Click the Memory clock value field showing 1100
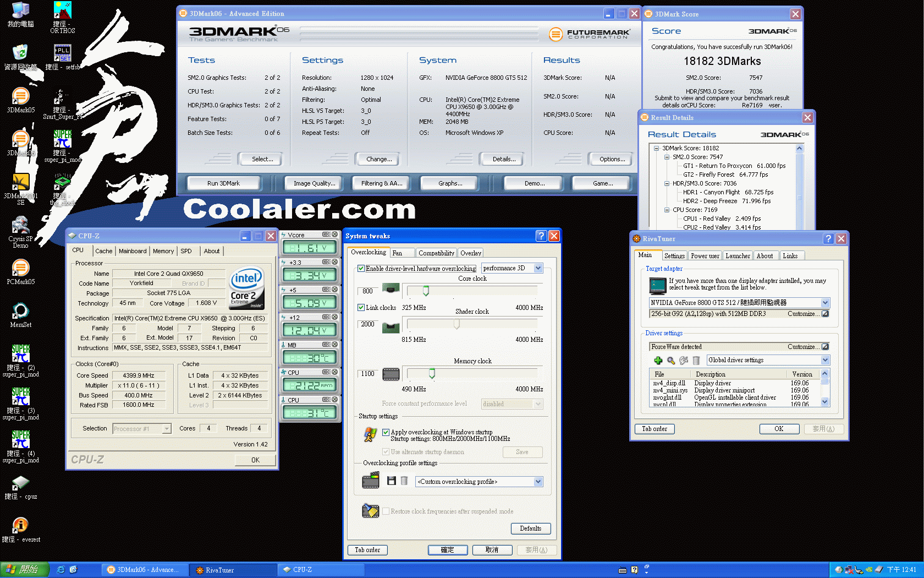 click(x=367, y=374)
